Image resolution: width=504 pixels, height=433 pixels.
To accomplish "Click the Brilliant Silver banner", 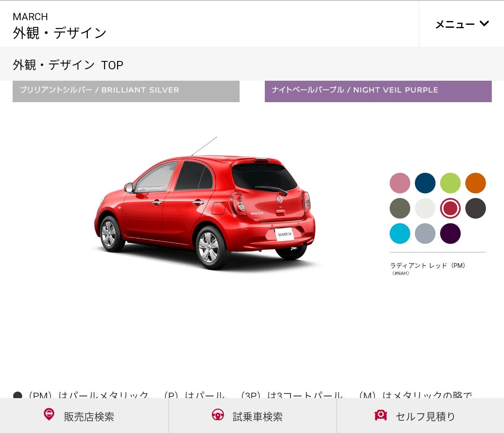I will click(x=126, y=91).
